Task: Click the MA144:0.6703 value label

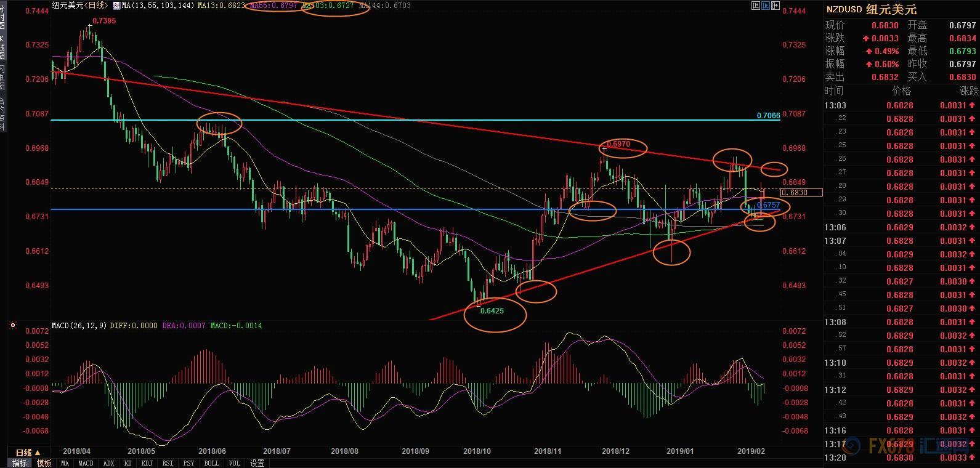Action: (x=384, y=6)
